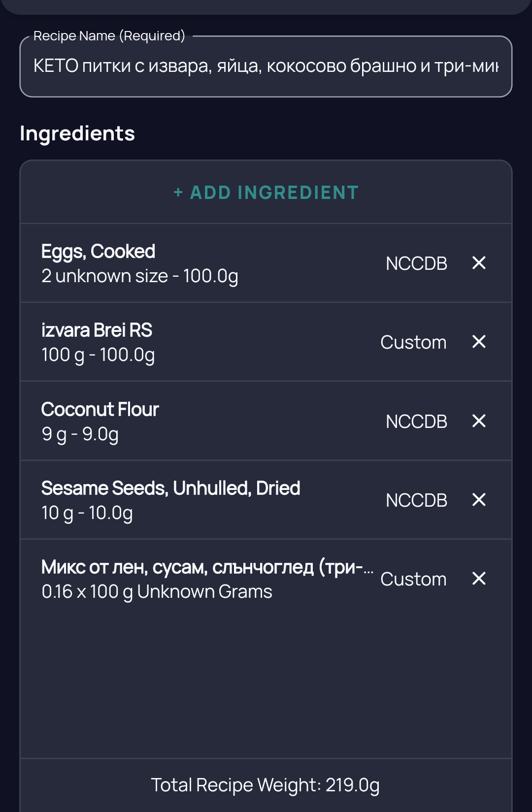The width and height of the screenshot is (532, 812).
Task: Click the Custom label beside Микс от лен
Action: [x=413, y=579]
